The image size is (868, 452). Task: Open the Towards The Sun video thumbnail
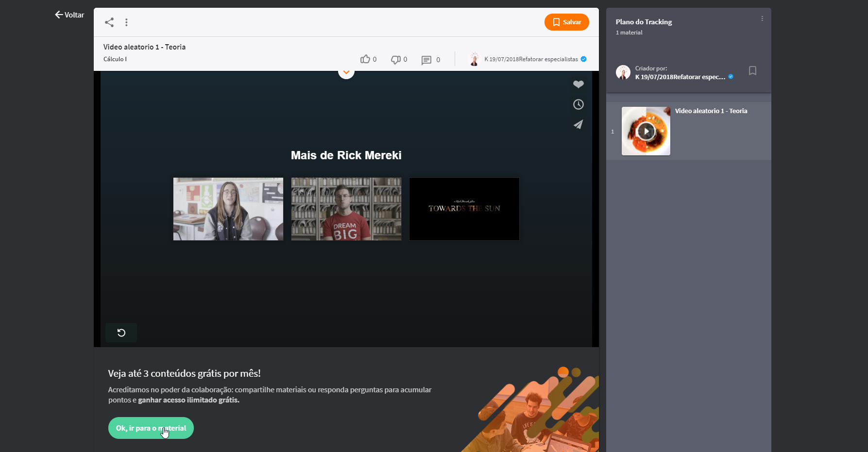(x=464, y=209)
